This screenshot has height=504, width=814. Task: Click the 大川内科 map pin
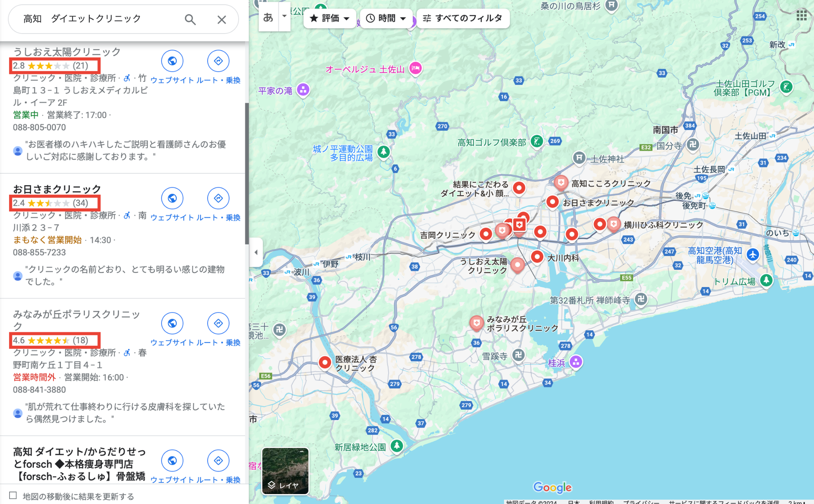pyautogui.click(x=537, y=257)
